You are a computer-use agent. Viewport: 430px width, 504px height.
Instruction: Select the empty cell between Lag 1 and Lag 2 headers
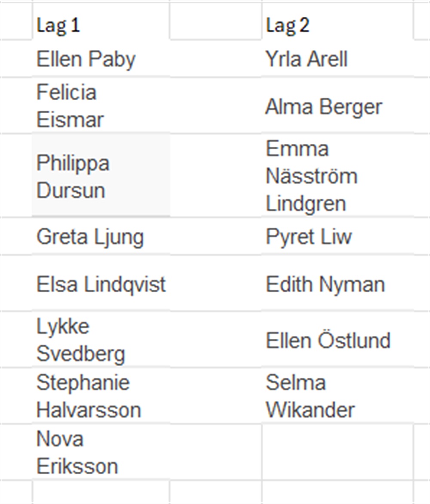[x=216, y=21]
